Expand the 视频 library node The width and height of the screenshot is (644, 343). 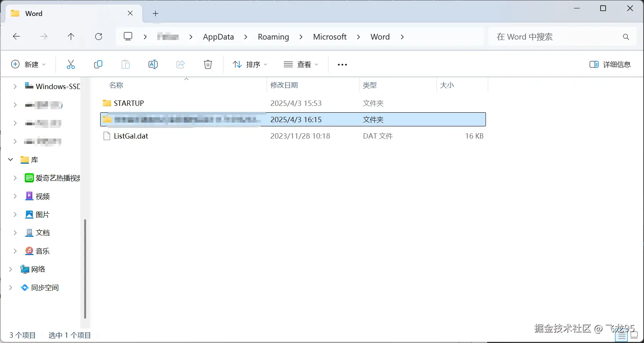point(15,196)
